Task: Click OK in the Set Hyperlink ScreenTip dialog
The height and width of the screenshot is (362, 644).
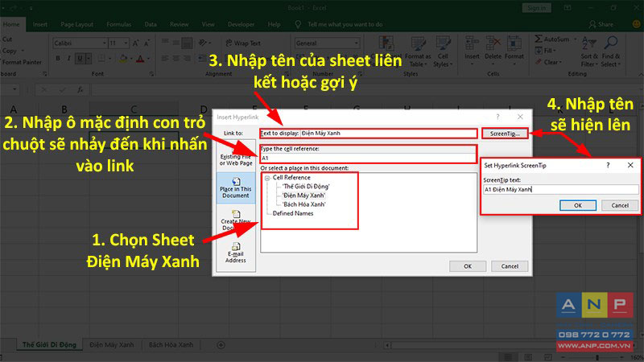Action: (577, 205)
